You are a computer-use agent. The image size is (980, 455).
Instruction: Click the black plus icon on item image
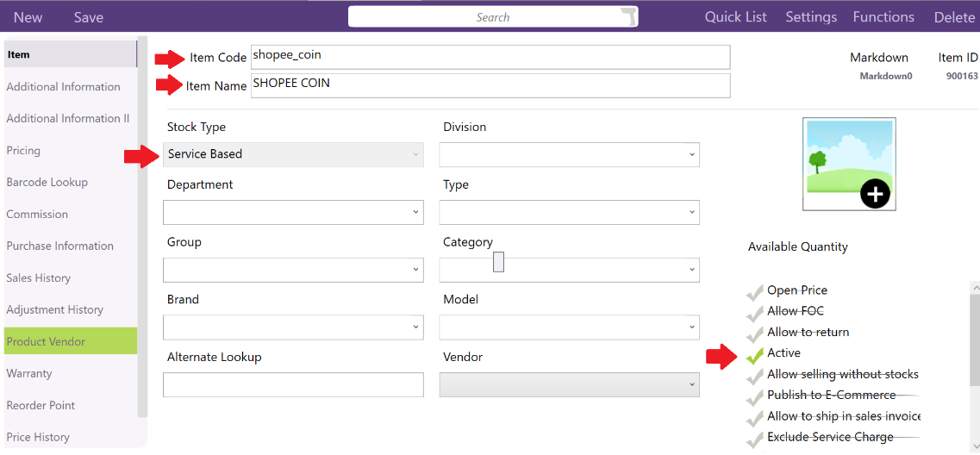click(x=874, y=195)
